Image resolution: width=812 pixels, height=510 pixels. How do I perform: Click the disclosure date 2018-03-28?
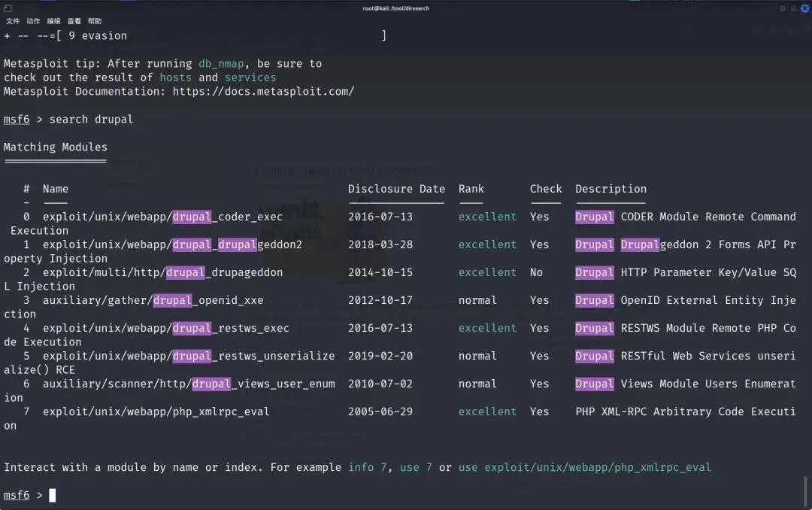(380, 244)
